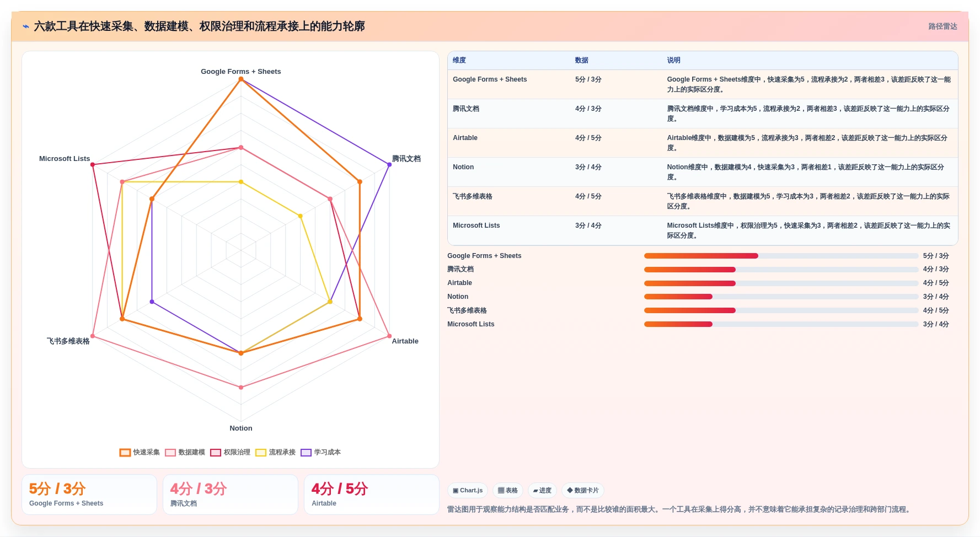The image size is (980, 537).
Task: Click the 数据卡片 chip
Action: [x=583, y=490]
